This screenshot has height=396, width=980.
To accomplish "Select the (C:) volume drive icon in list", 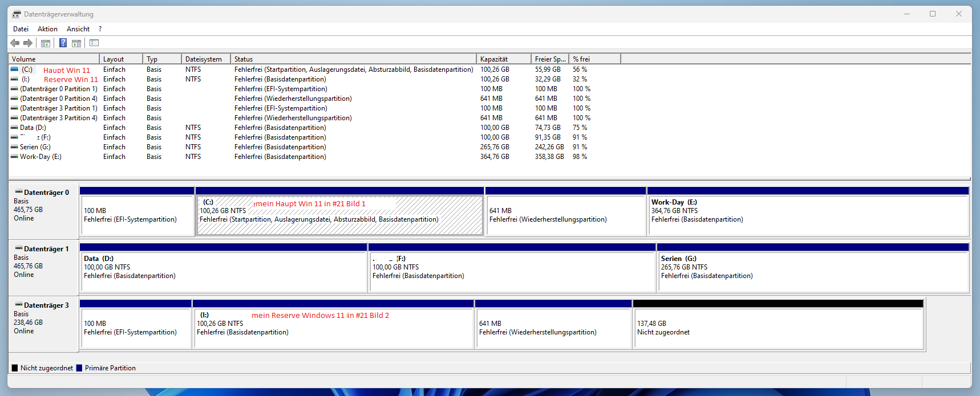I will point(14,69).
